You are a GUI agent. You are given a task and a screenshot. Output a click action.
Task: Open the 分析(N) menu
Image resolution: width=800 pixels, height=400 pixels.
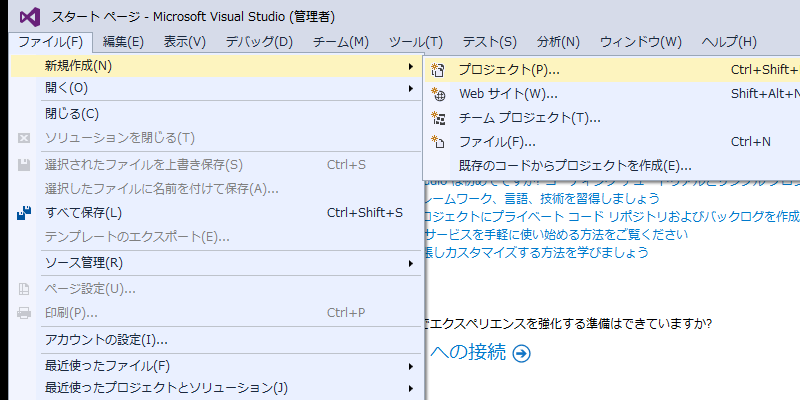(x=558, y=42)
